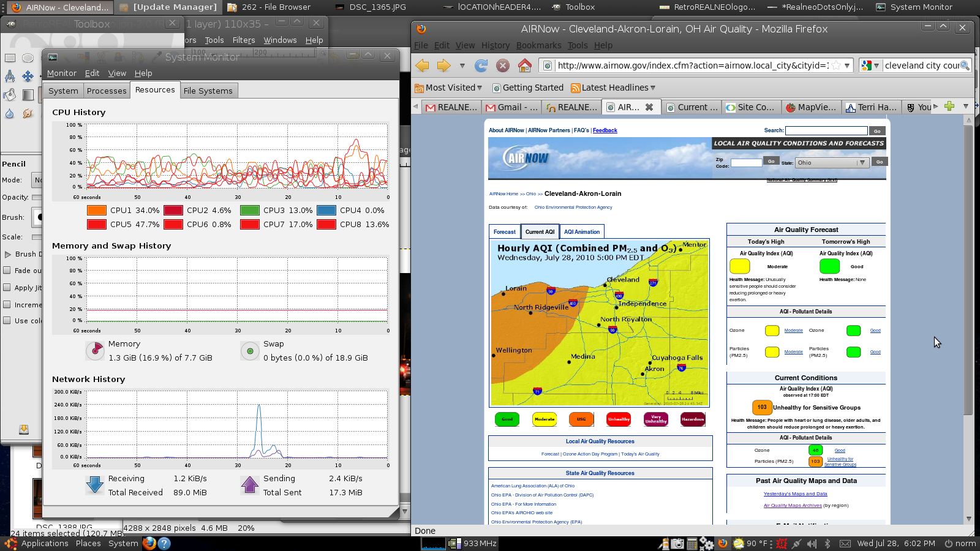Open Bookmarks menu in Firefox
The width and height of the screenshot is (980, 551).
538,45
